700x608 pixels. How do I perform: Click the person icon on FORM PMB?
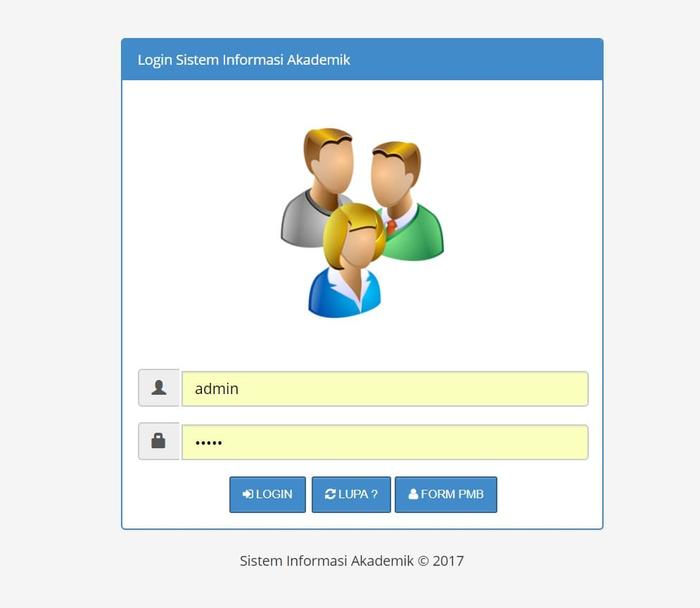tap(413, 494)
